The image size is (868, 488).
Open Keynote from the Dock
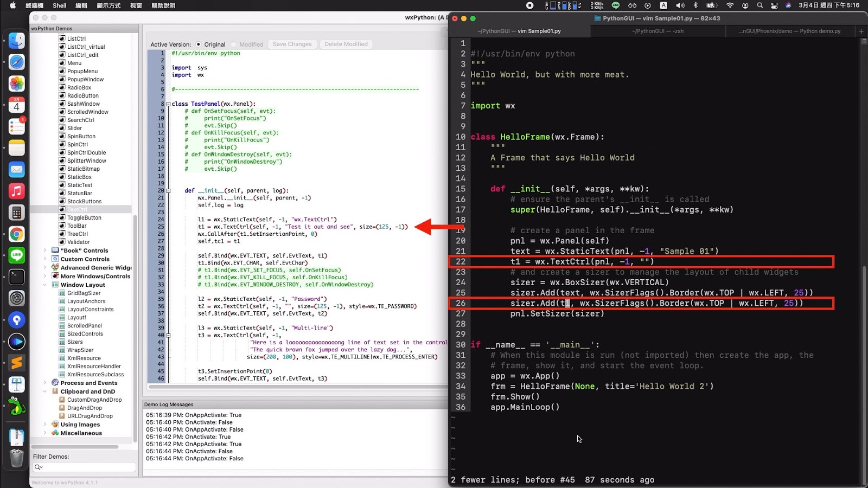point(17,384)
